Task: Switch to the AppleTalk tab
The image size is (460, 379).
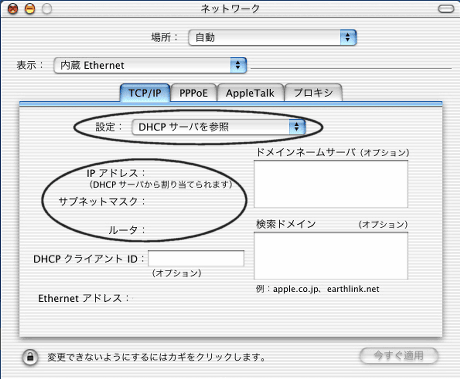Action: [x=250, y=93]
